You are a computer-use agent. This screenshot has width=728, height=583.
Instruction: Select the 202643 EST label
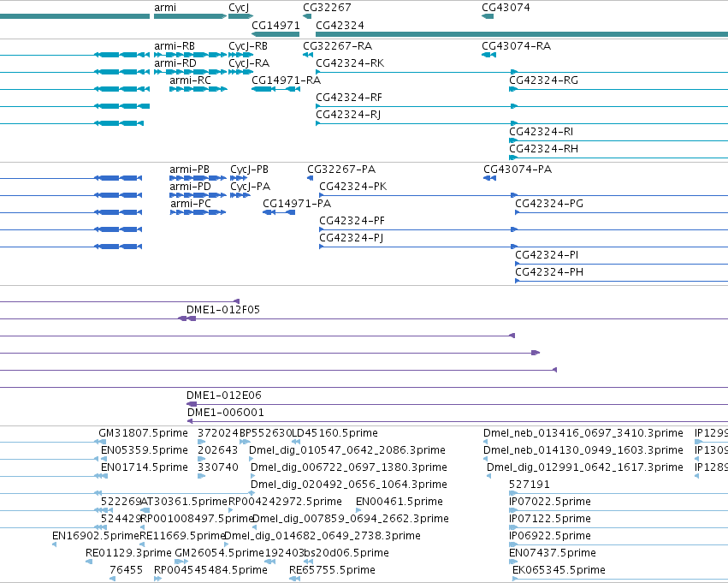[218, 450]
